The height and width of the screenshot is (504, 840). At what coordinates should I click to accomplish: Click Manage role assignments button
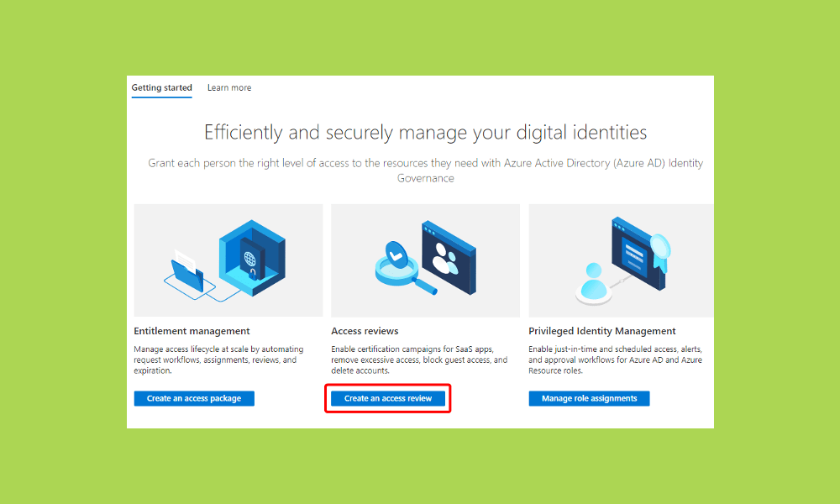590,398
